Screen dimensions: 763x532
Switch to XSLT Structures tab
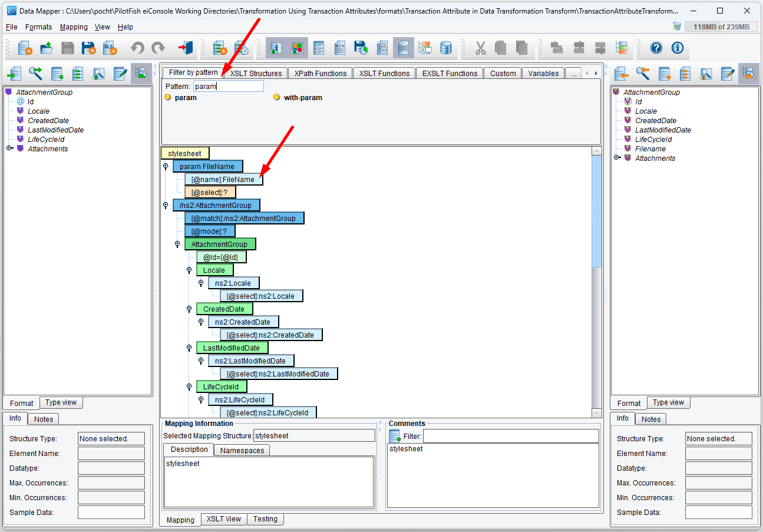click(x=256, y=73)
